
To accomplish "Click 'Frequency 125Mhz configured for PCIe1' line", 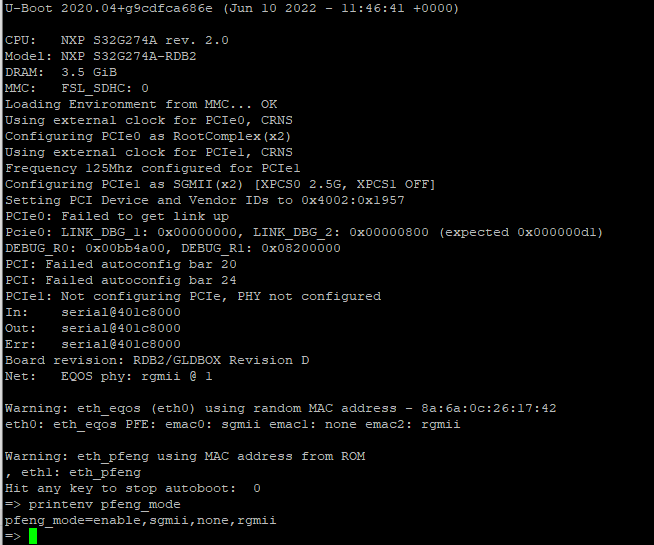I will tap(152, 168).
